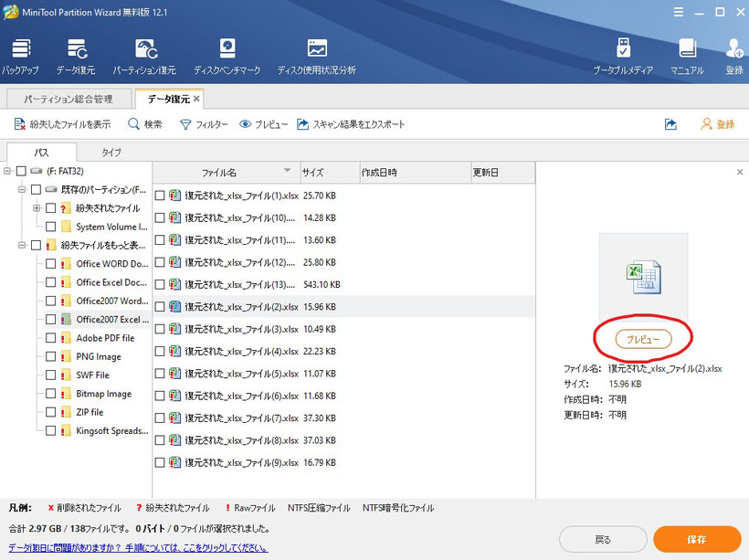The width and height of the screenshot is (749, 560).
Task: Select the Bitmap Image tree item
Action: (x=103, y=394)
